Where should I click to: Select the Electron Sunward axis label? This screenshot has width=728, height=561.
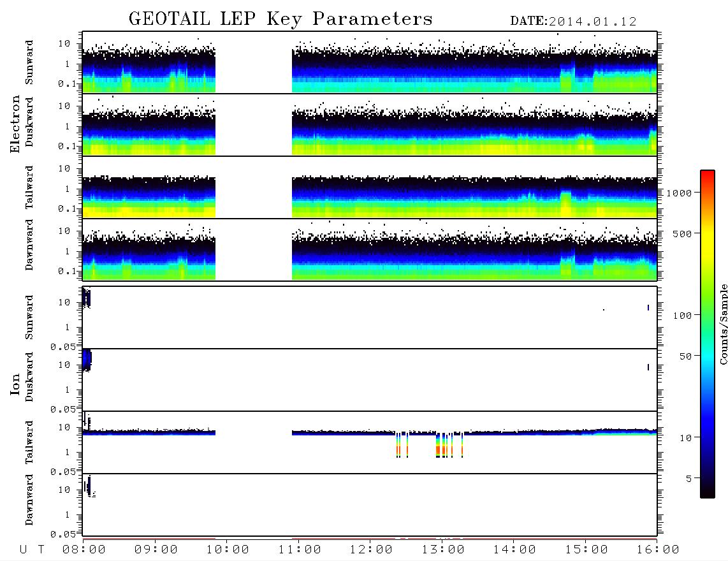pos(29,62)
